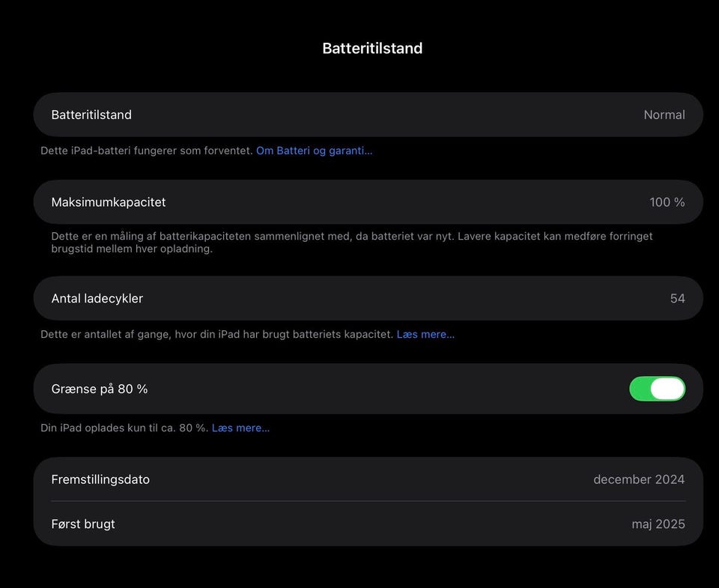
Task: Click the december 2024 manufacture date
Action: pos(638,479)
